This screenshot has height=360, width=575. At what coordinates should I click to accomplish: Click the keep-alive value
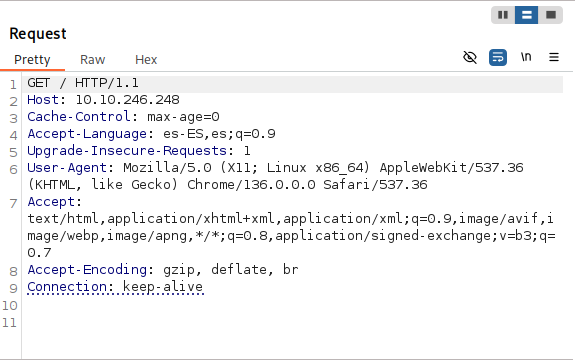tap(163, 287)
